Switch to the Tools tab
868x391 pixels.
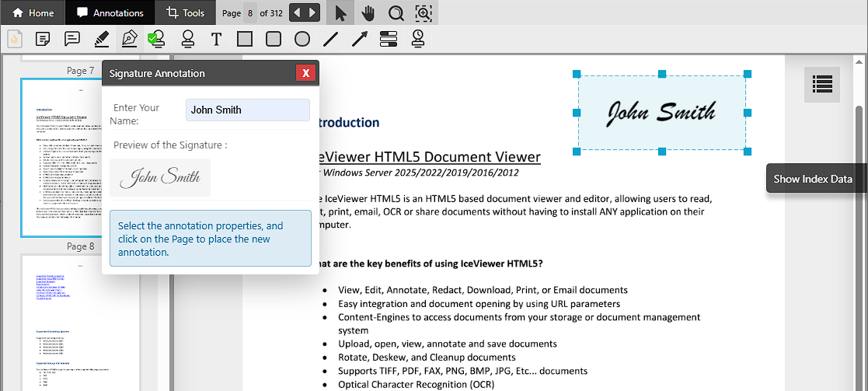(185, 12)
